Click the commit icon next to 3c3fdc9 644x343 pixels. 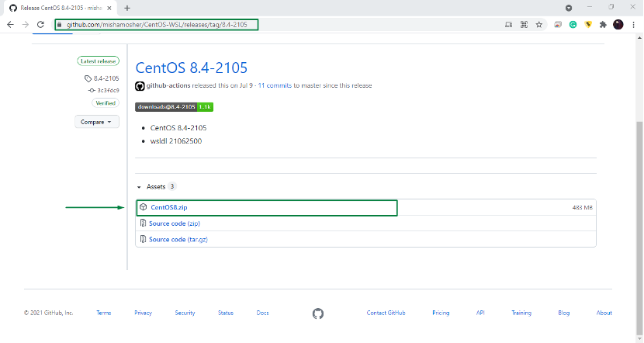[x=92, y=90]
